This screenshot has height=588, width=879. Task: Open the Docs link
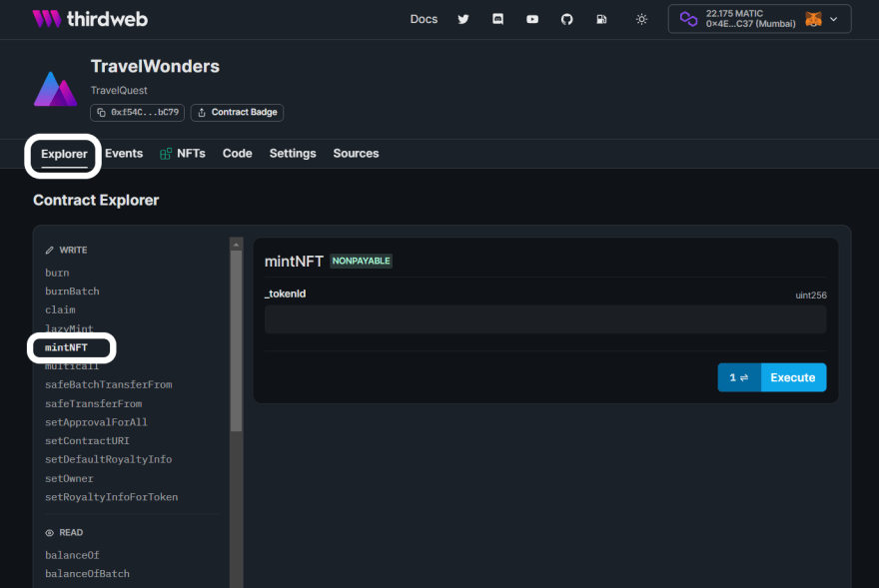coord(424,19)
